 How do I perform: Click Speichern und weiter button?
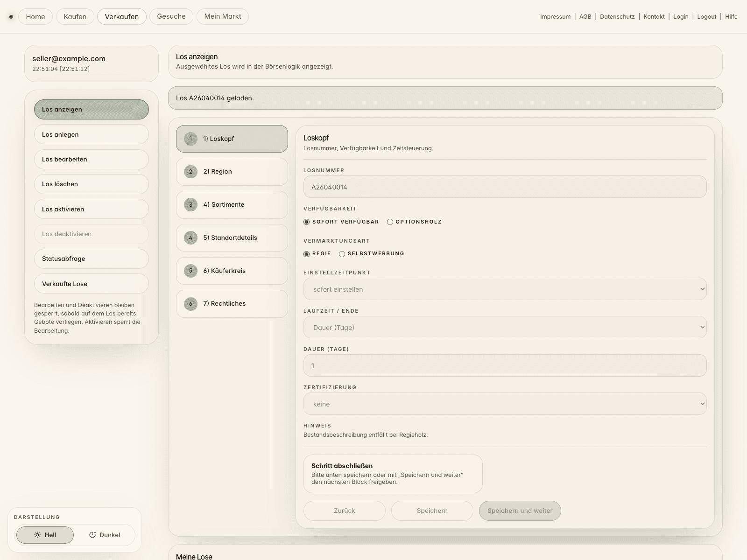coord(520,511)
